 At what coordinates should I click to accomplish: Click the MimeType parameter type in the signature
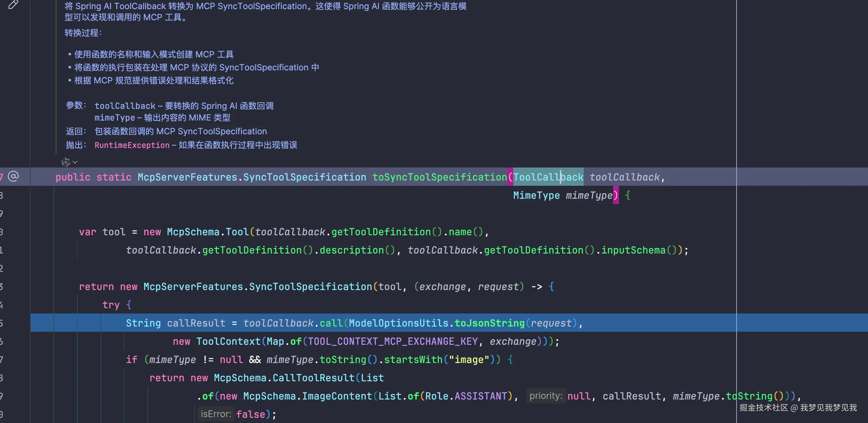click(x=536, y=195)
